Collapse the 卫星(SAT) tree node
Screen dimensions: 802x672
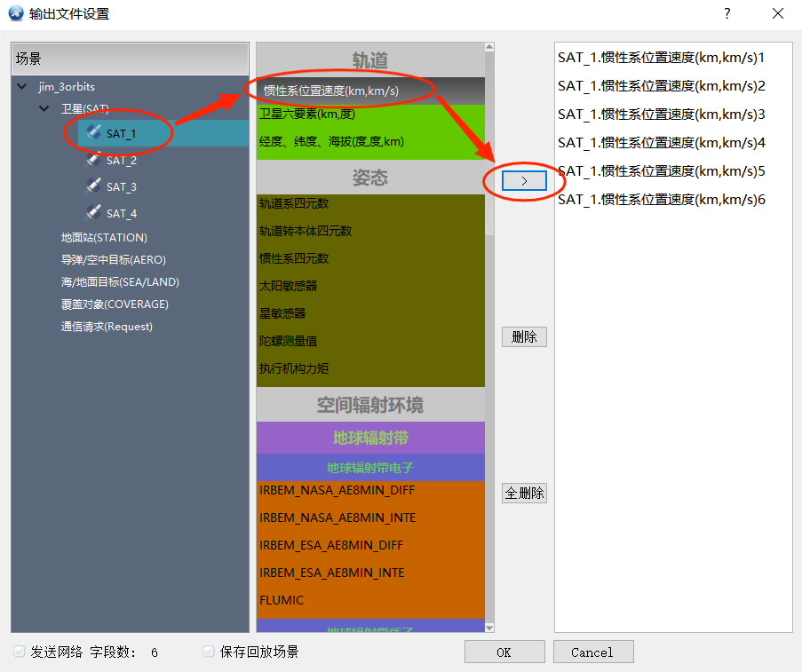click(44, 108)
